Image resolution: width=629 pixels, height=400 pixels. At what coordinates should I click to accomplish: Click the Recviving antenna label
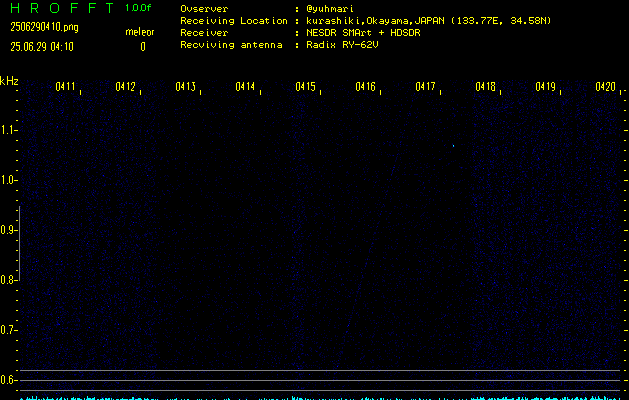(x=231, y=45)
